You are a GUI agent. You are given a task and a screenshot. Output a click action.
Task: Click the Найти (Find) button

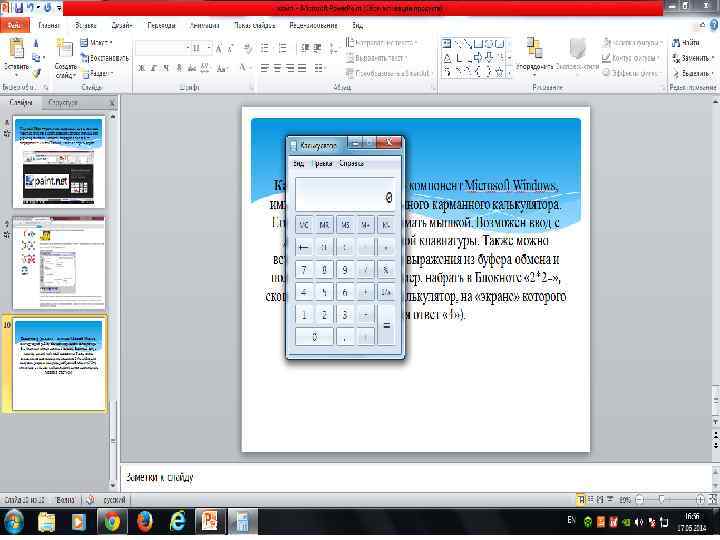coord(686,43)
